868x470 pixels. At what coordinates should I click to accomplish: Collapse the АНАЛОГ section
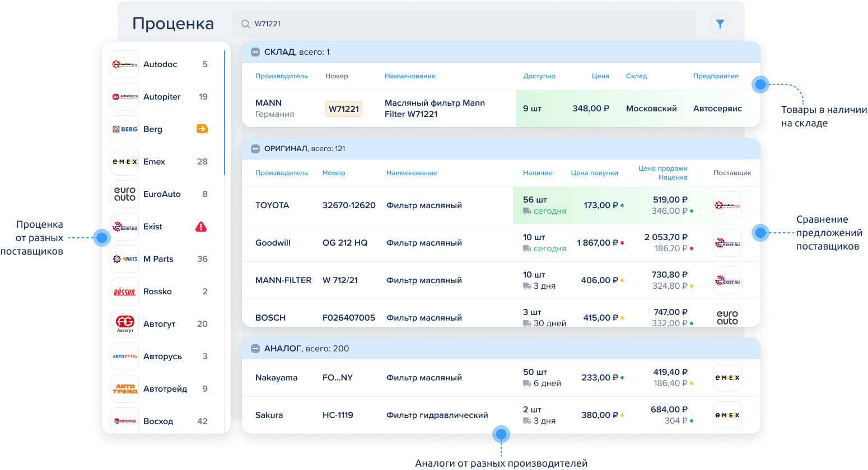tap(255, 349)
